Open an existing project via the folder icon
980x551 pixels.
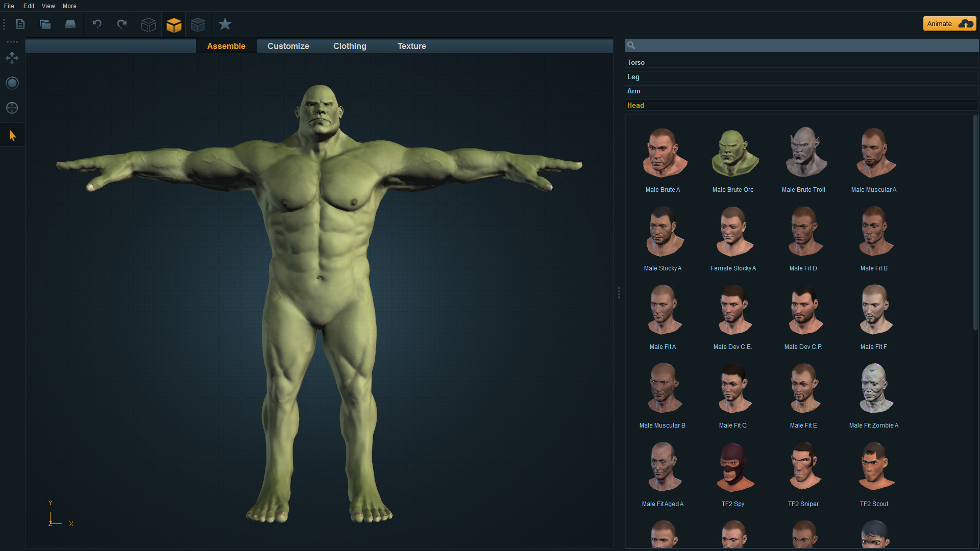click(x=45, y=24)
